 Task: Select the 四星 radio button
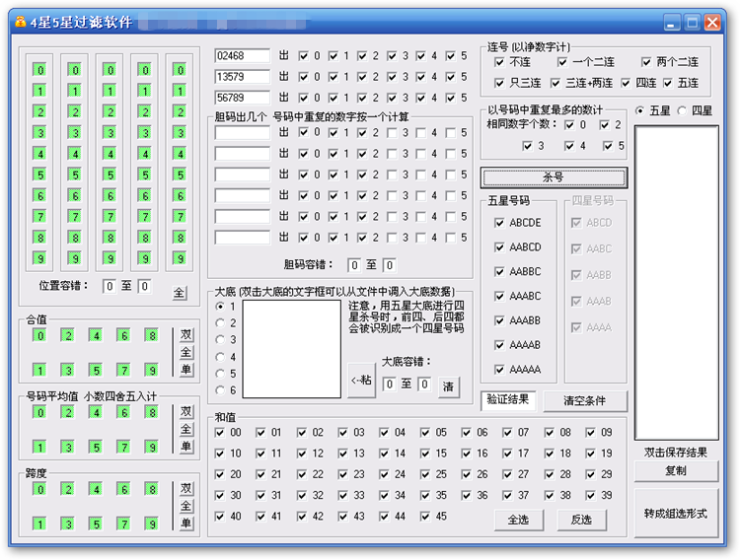(x=684, y=110)
